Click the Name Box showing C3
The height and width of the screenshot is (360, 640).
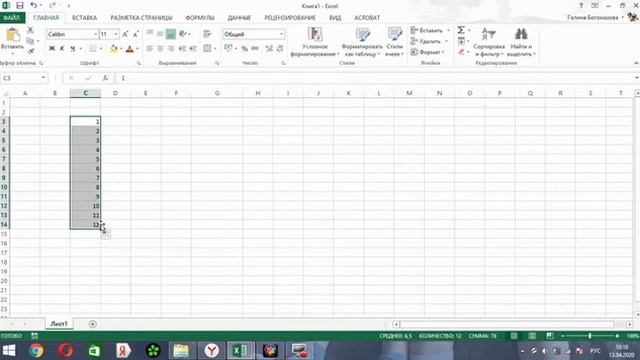coord(20,78)
